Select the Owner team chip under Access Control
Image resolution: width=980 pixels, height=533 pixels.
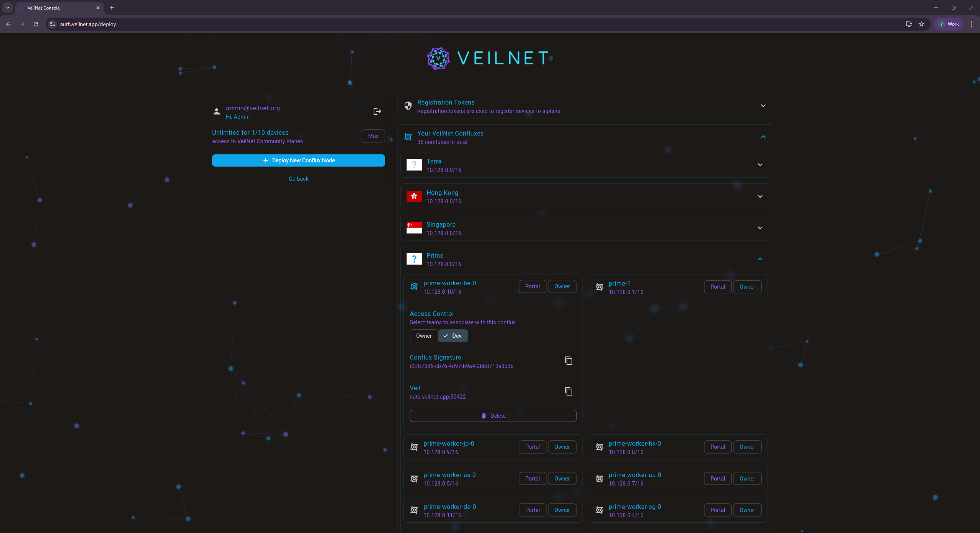[x=423, y=336]
